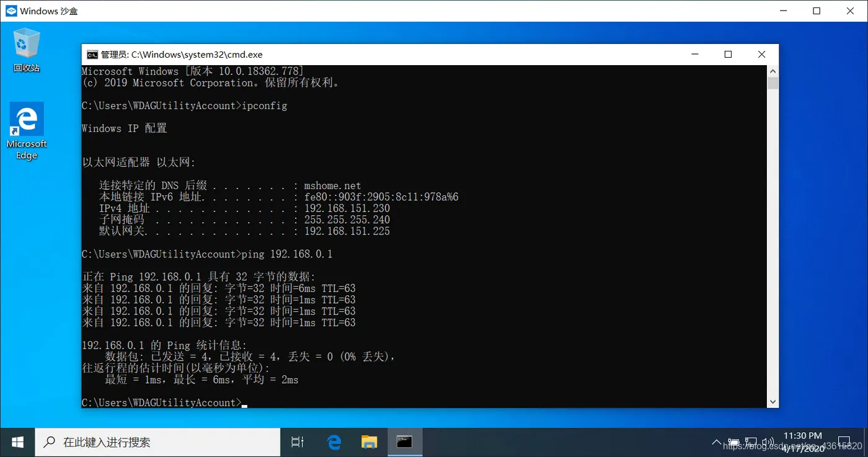The width and height of the screenshot is (868, 457).
Task: Launch Edge from the taskbar
Action: tap(334, 442)
